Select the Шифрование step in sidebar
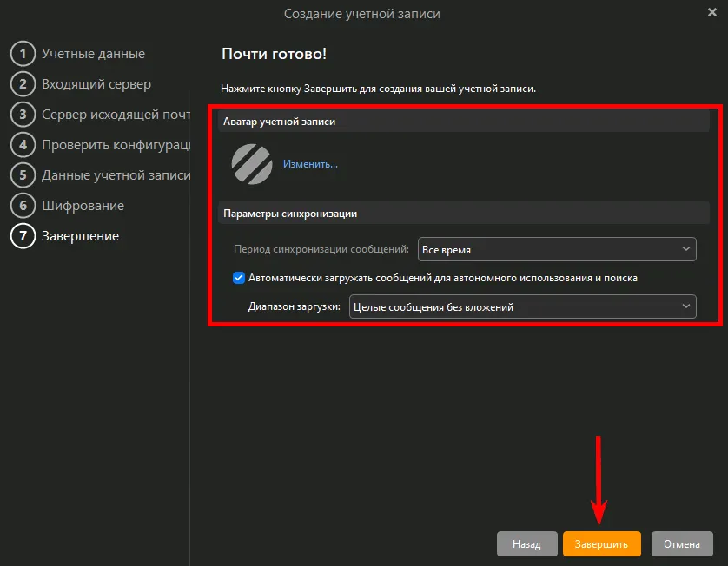Image resolution: width=728 pixels, height=566 pixels. (x=83, y=206)
